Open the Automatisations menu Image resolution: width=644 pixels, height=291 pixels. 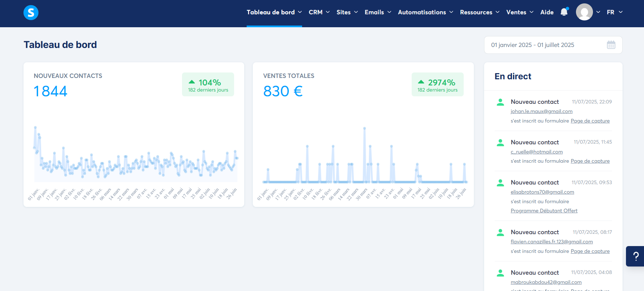pyautogui.click(x=426, y=12)
